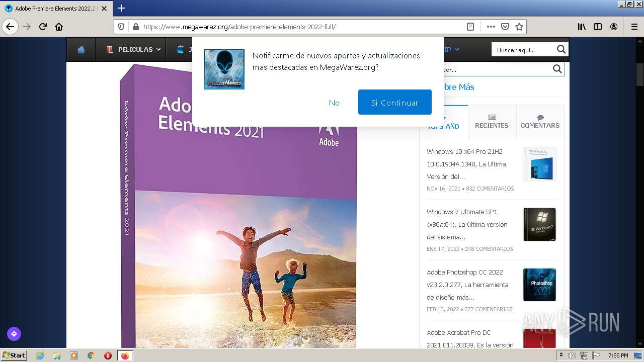Click the site search magnifier icon

coord(561,49)
